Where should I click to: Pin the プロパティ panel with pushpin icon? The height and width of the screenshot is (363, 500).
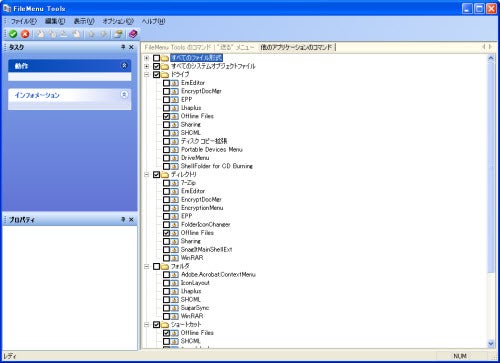click(123, 220)
